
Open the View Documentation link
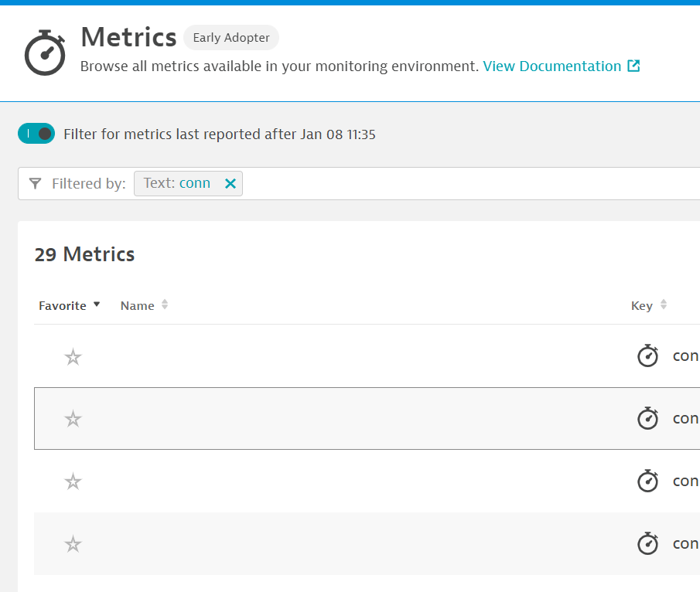(x=551, y=66)
